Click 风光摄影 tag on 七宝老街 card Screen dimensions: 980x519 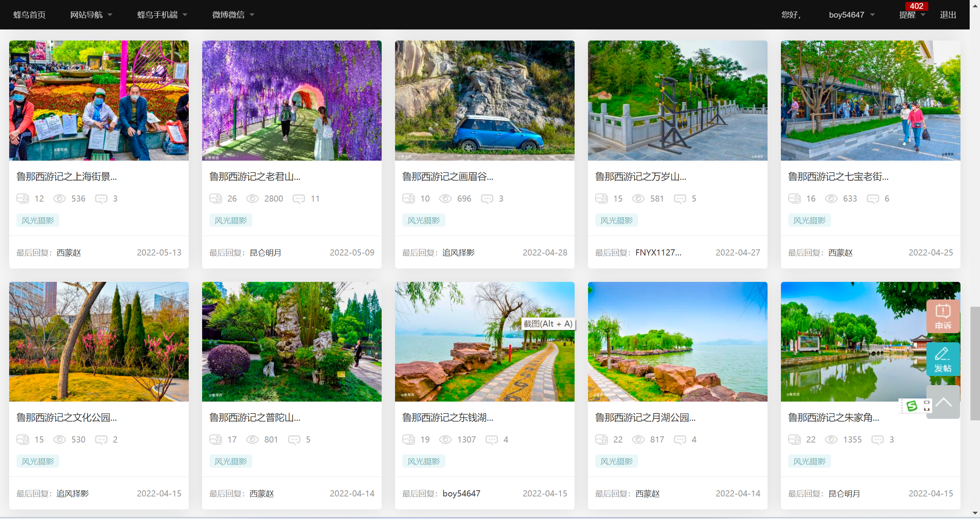pos(809,220)
